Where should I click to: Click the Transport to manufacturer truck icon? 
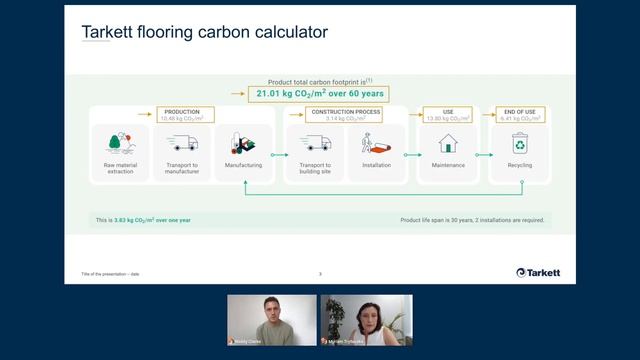(182, 143)
